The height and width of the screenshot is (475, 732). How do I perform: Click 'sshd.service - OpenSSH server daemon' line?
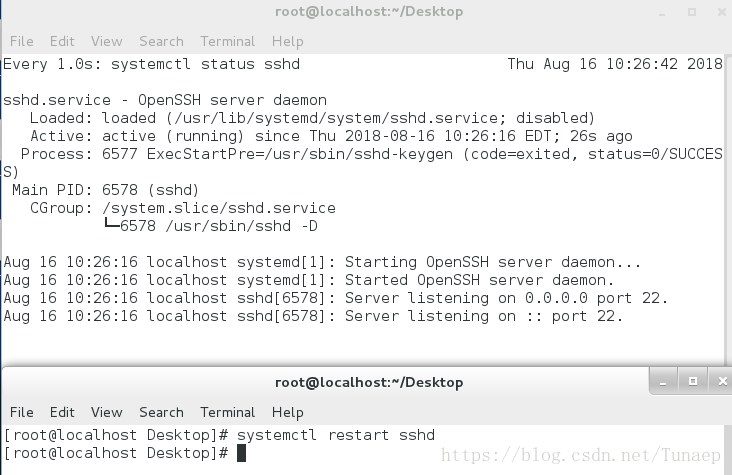point(165,100)
